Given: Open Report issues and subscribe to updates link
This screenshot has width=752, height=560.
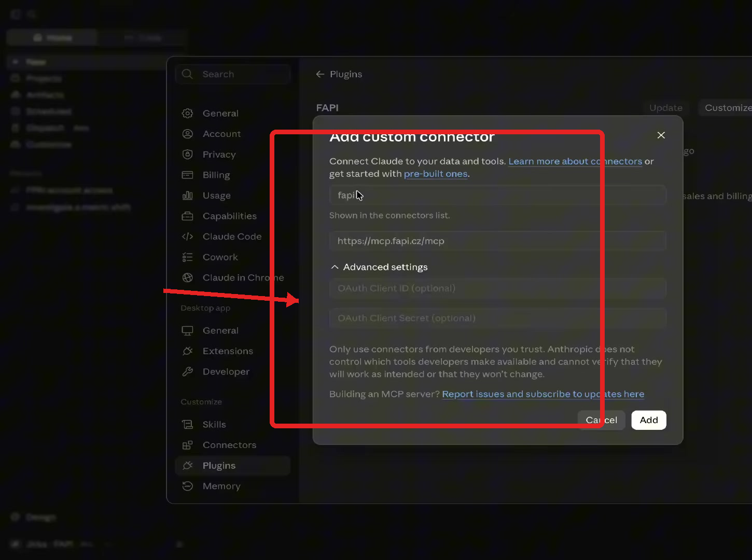Looking at the screenshot, I should (x=543, y=394).
